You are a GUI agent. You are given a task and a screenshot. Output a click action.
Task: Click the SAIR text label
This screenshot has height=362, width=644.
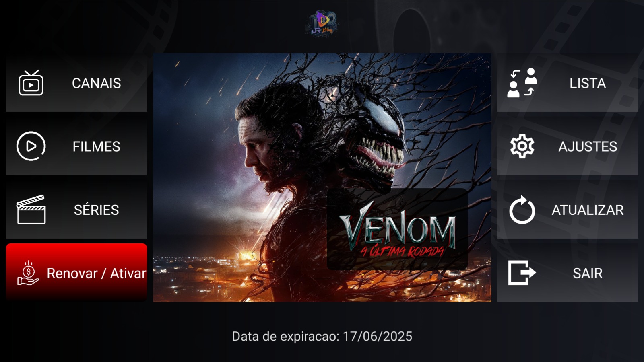(588, 273)
